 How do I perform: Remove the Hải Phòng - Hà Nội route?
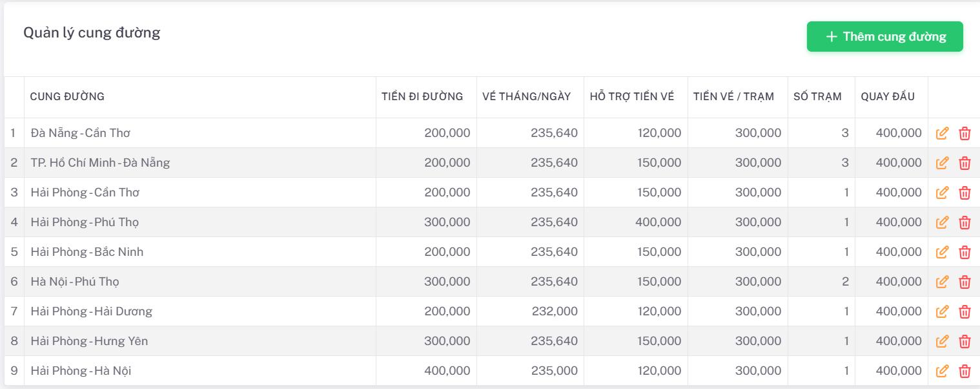point(965,372)
